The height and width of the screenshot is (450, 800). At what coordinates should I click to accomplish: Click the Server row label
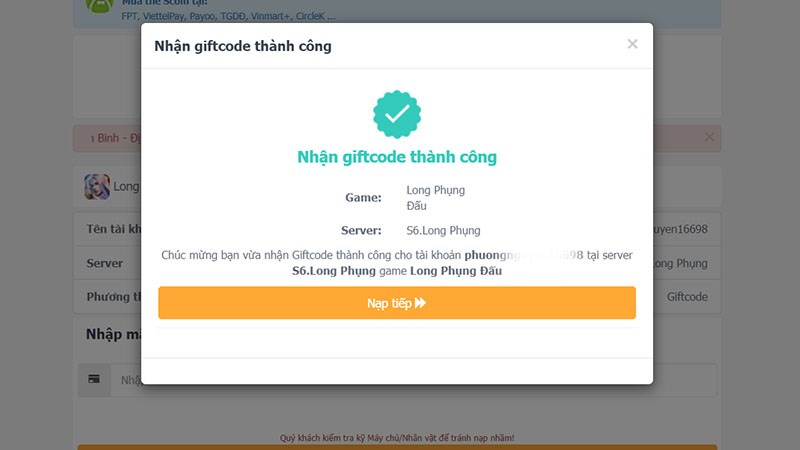[105, 264]
